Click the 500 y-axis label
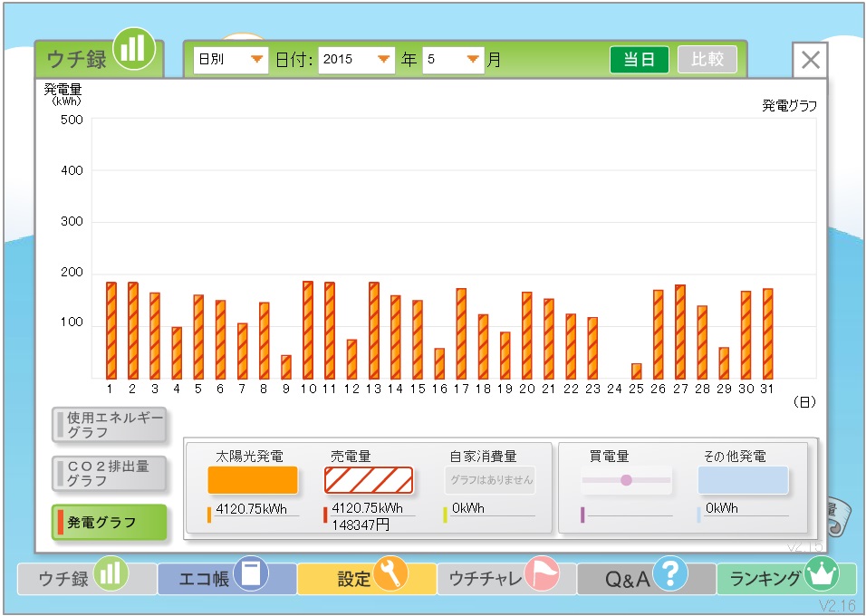866x616 pixels. [x=72, y=120]
